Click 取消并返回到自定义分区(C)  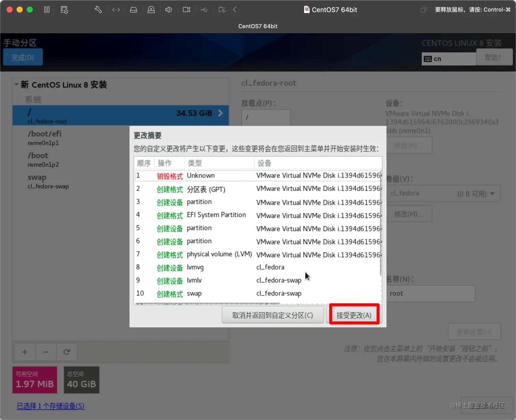(273, 315)
